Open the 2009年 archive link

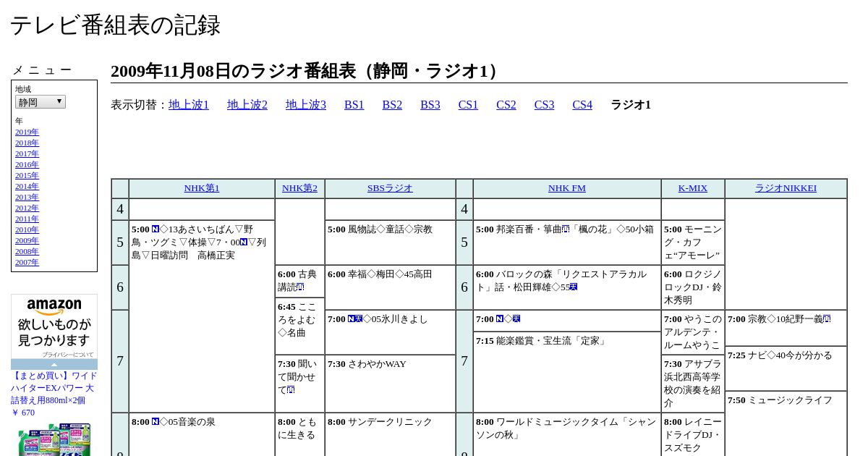tap(27, 240)
